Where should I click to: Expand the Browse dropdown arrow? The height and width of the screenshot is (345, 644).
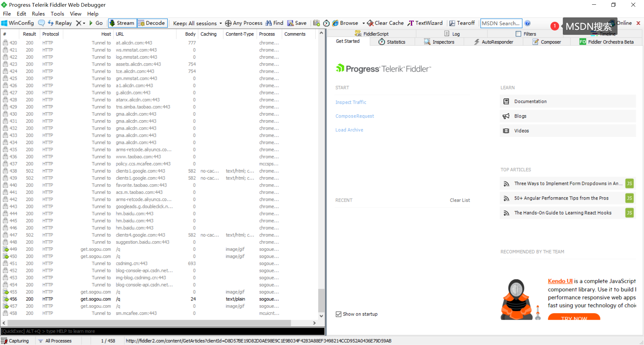364,23
